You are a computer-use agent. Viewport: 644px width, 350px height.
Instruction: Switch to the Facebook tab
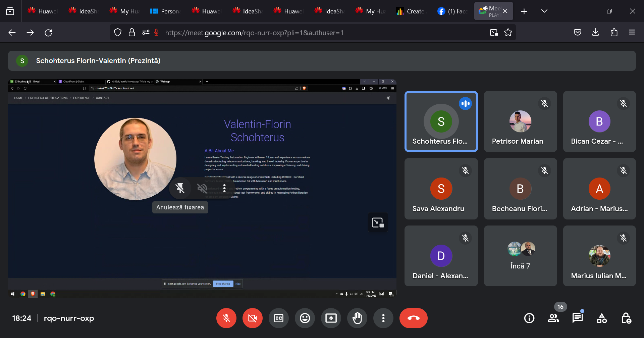click(453, 11)
